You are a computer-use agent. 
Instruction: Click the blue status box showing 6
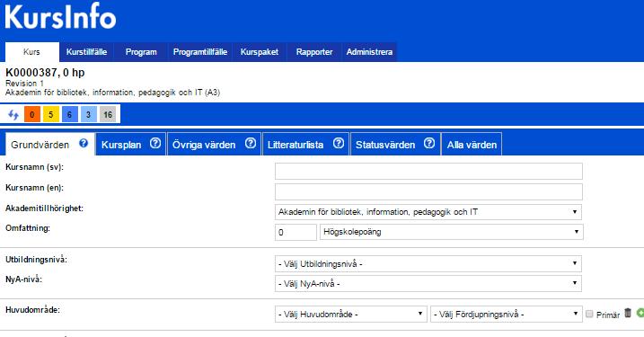[69, 114]
